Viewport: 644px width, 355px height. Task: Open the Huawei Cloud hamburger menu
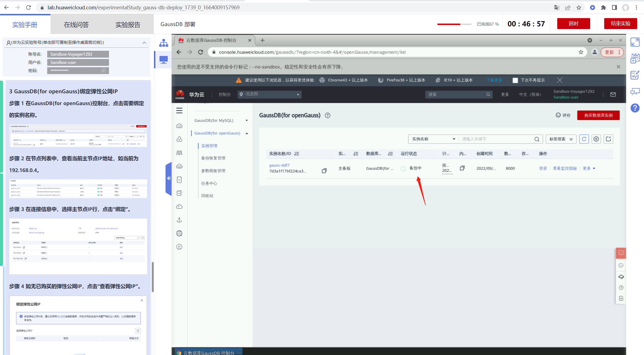click(179, 111)
